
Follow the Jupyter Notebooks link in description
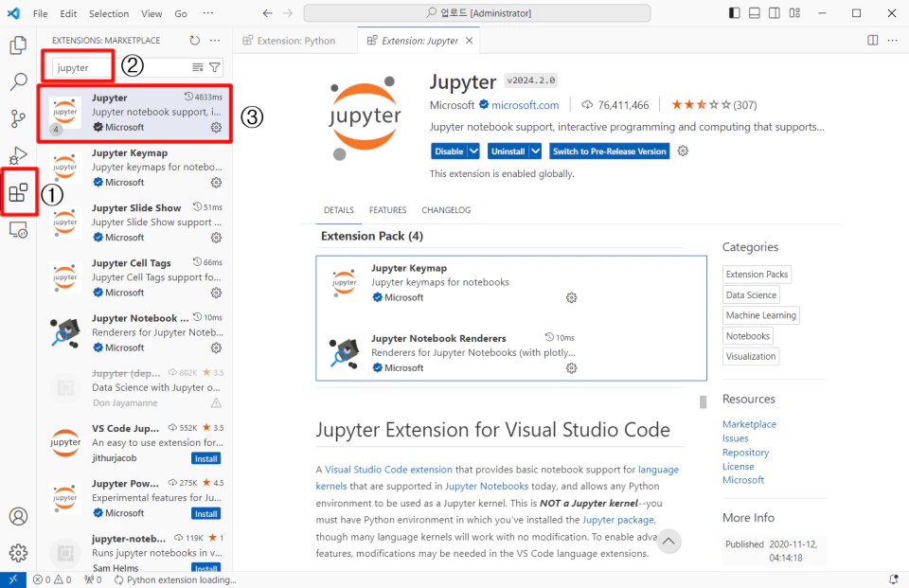pos(487,486)
